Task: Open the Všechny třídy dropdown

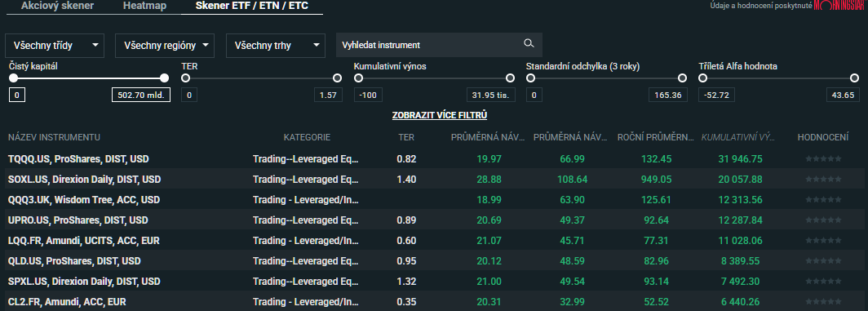Action: [x=54, y=46]
